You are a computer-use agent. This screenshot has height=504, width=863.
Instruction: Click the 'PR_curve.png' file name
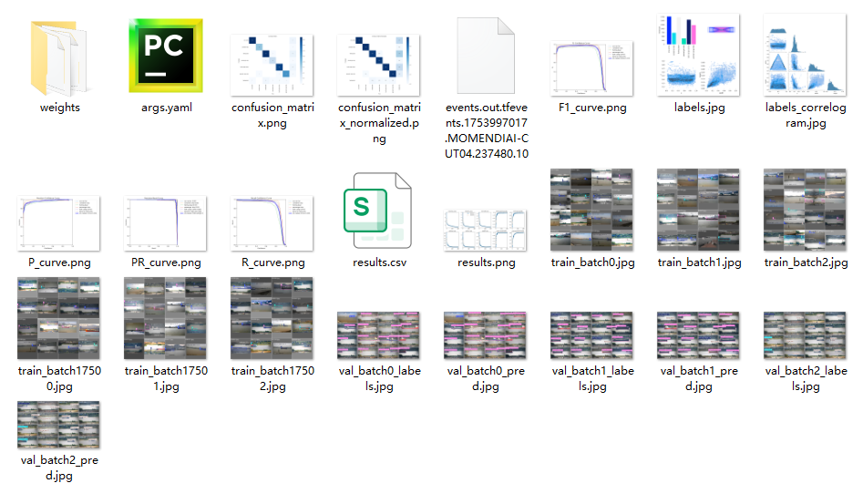coord(166,263)
